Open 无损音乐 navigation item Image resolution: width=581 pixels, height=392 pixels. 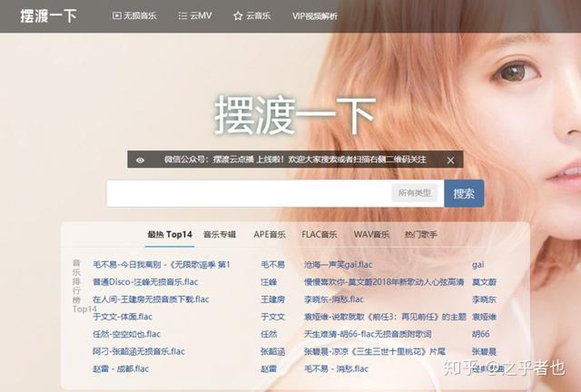pyautogui.click(x=134, y=16)
